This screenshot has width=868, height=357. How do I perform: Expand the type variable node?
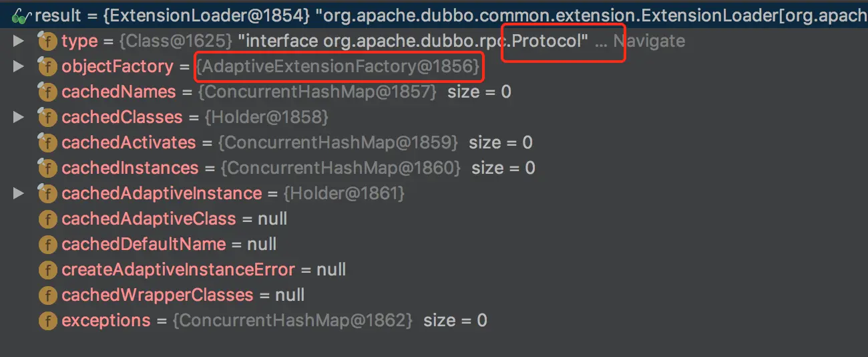(19, 41)
